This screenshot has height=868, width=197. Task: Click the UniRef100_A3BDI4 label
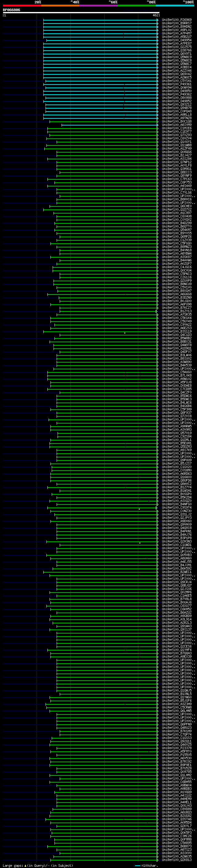(177, 67)
